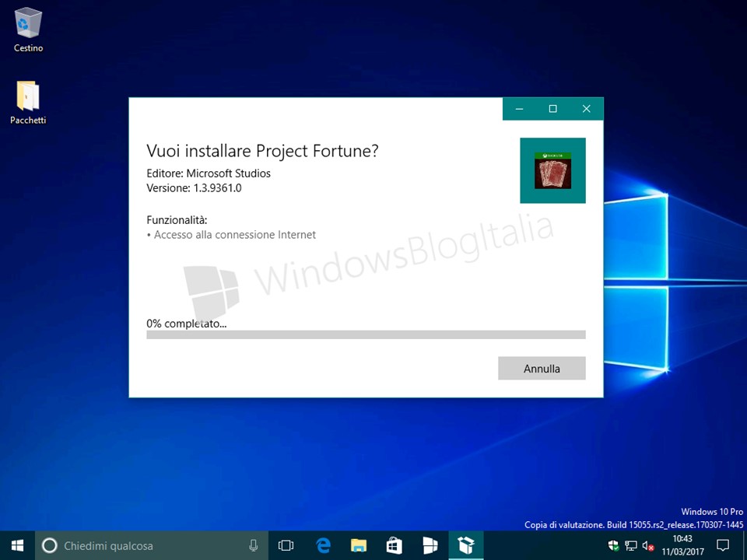Launch Microsoft Edge from taskbar
The width and height of the screenshot is (747, 560).
(x=323, y=546)
